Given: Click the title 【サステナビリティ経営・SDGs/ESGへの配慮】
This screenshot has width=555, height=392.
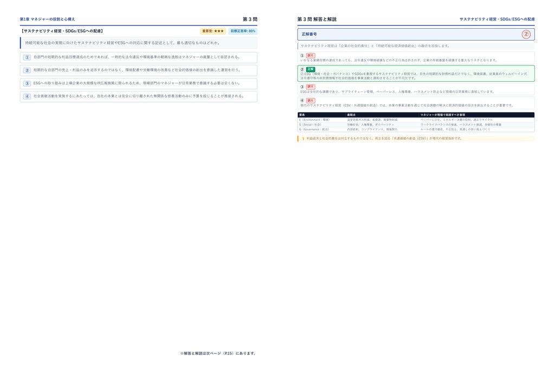Looking at the screenshot, I should tap(62, 31).
